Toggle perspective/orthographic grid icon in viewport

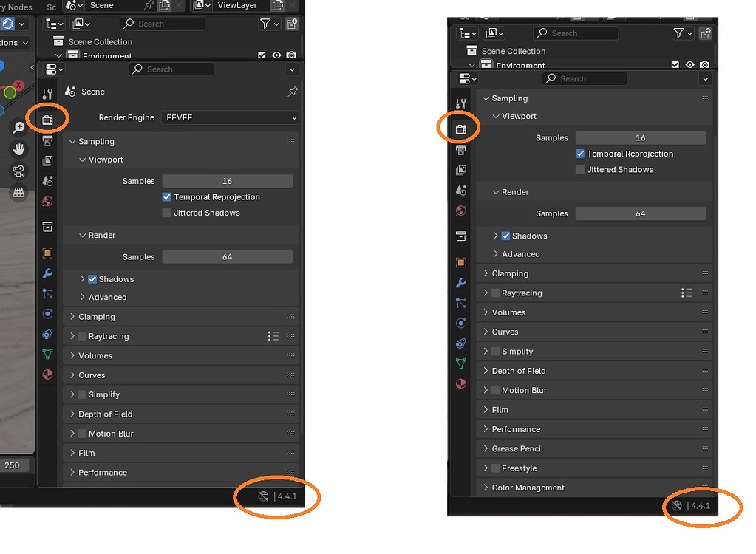(x=18, y=193)
